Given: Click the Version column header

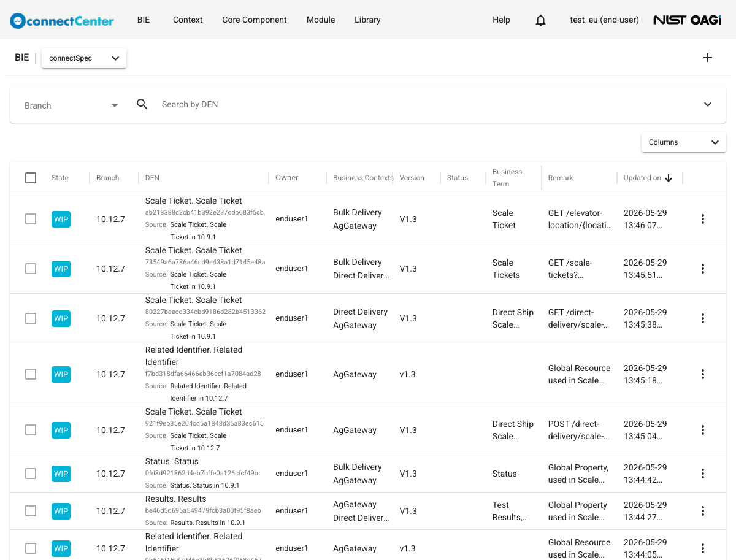Looking at the screenshot, I should click(412, 178).
